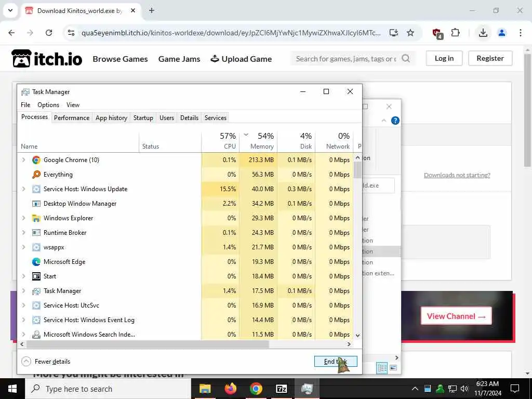Click the Register button on itch.io

pos(490,58)
